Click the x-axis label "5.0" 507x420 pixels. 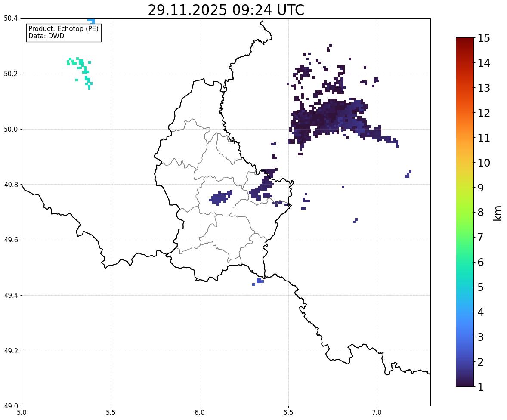pyautogui.click(x=22, y=413)
